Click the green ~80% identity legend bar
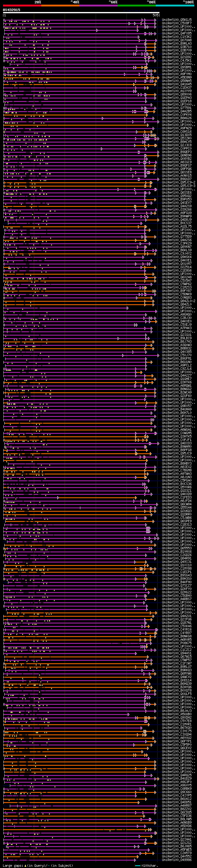 [137, 6]
